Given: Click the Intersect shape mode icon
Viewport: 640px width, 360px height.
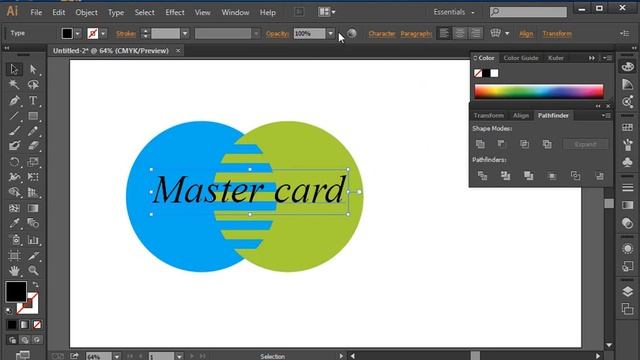Looking at the screenshot, I should point(524,144).
